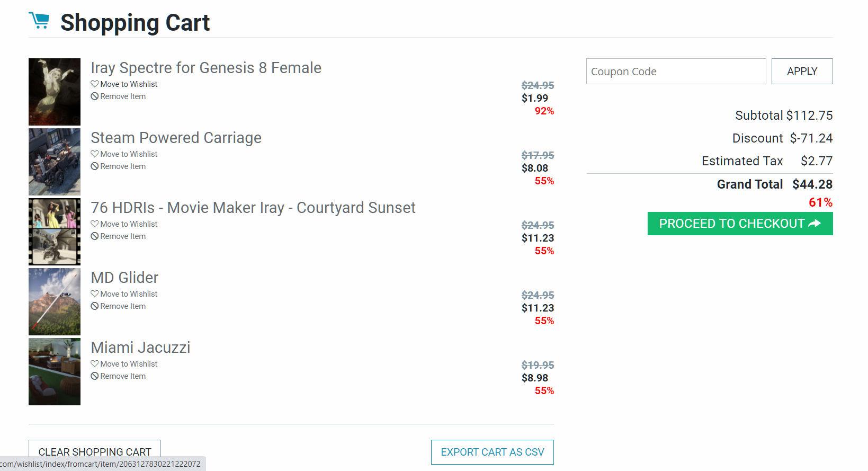Proceed to Checkout with the green button

click(x=740, y=224)
